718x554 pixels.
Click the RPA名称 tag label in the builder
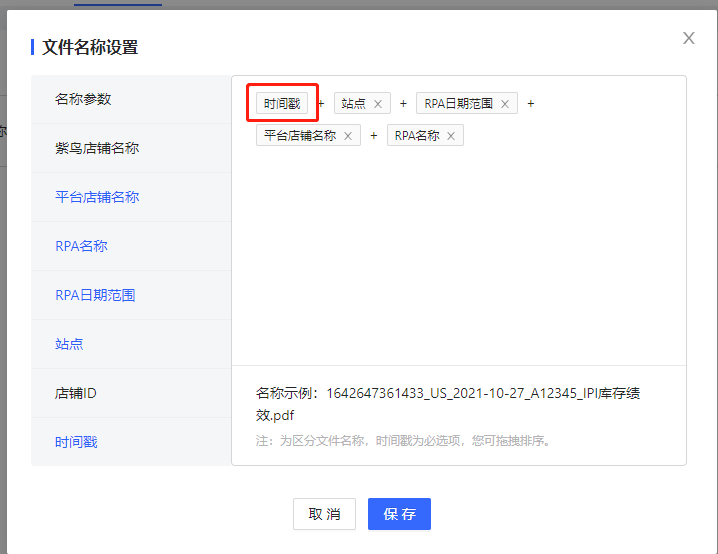coord(417,136)
